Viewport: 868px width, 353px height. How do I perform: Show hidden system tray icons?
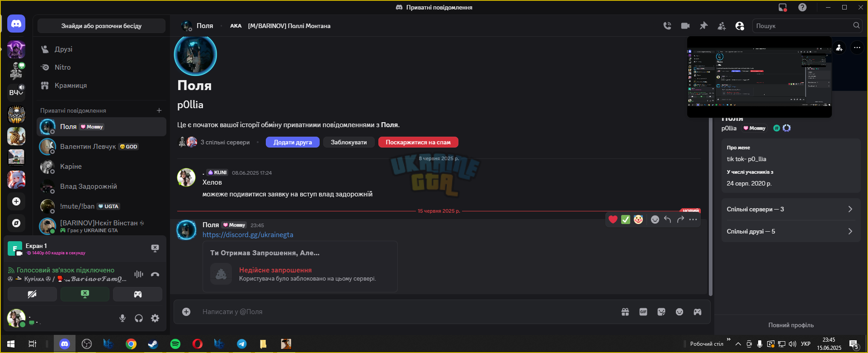click(738, 344)
